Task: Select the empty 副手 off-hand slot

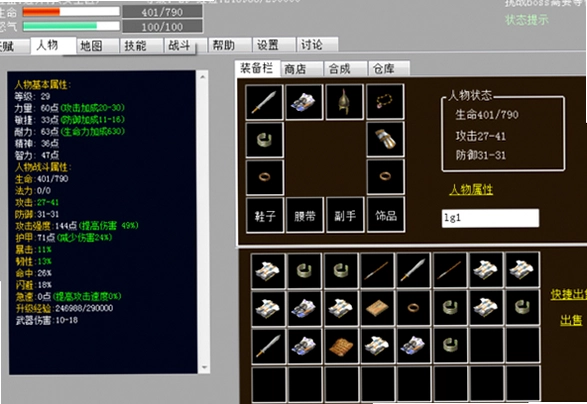Action: pyautogui.click(x=345, y=215)
